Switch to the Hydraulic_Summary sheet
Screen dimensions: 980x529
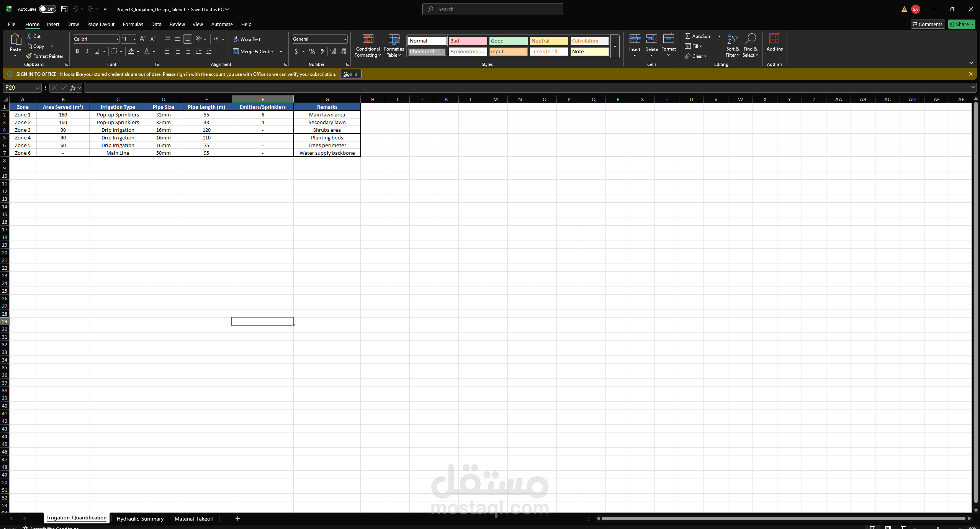[140, 519]
